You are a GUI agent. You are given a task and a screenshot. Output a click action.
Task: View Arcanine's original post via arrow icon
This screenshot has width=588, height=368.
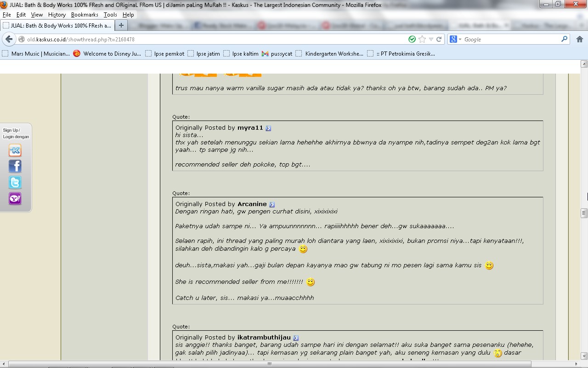(272, 205)
